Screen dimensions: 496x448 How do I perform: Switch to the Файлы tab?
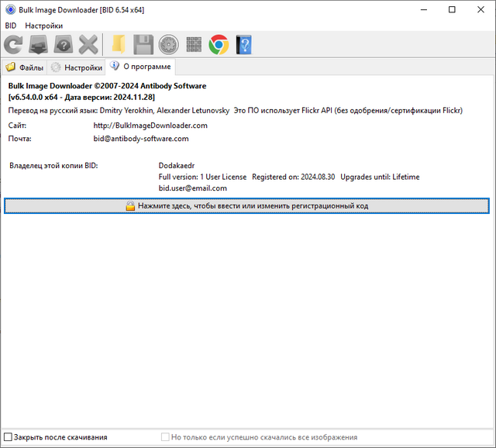click(x=25, y=67)
